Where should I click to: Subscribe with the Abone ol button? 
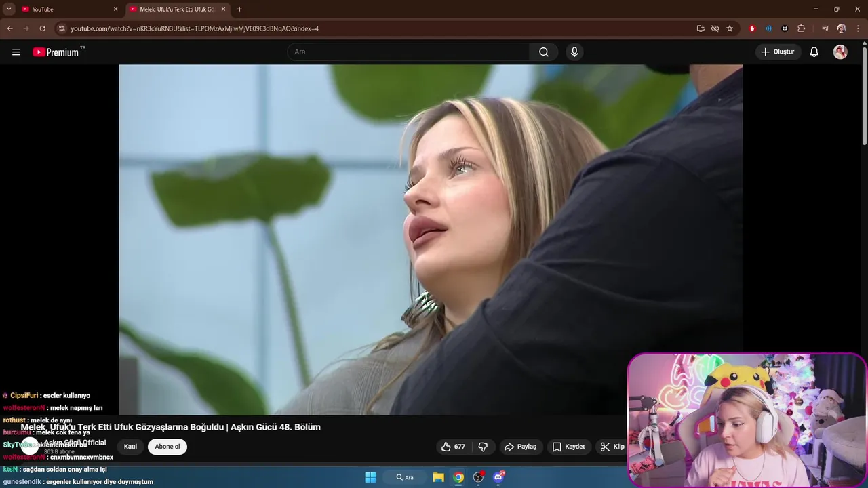tap(167, 447)
